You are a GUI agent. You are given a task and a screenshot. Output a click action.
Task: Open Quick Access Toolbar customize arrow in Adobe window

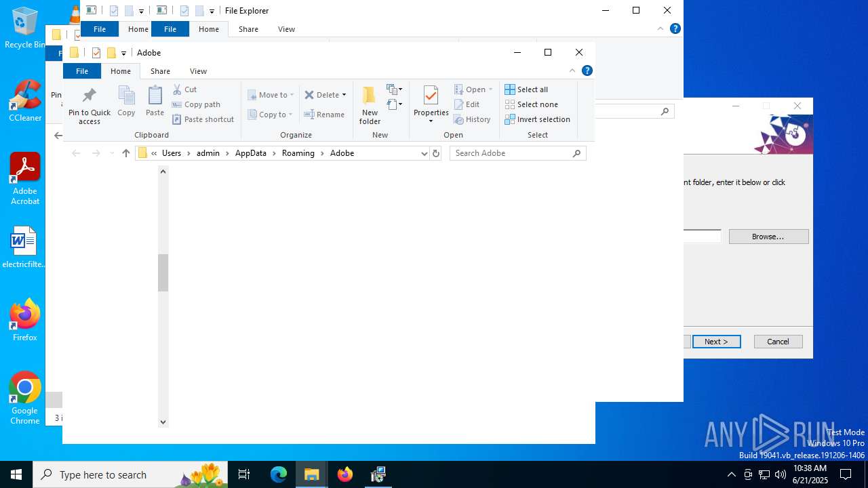click(x=123, y=54)
